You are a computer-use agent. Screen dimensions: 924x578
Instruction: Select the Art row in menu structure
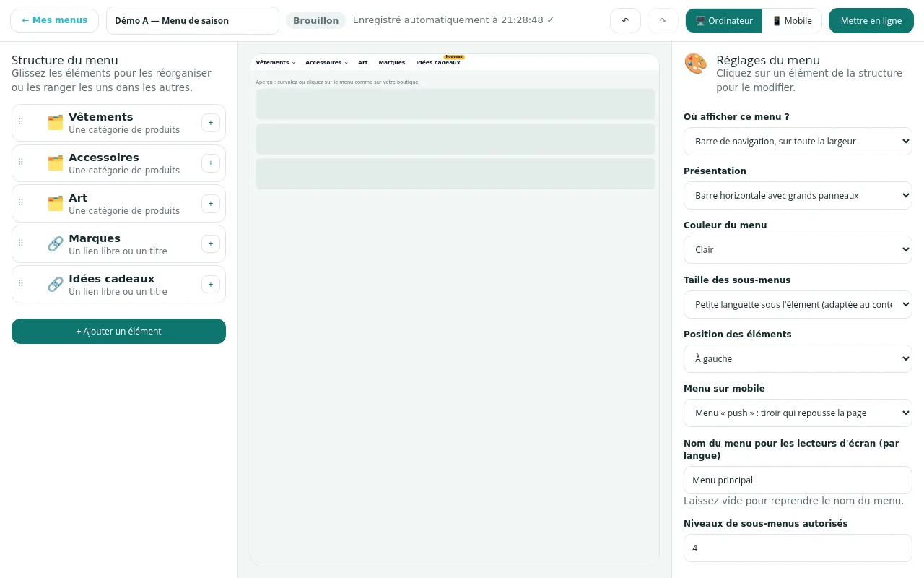coord(118,204)
